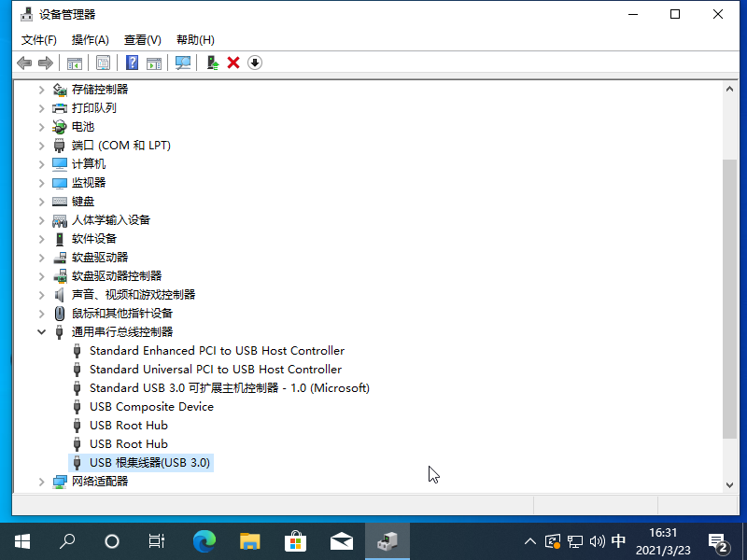Click the disable device down-arrow icon

255,63
